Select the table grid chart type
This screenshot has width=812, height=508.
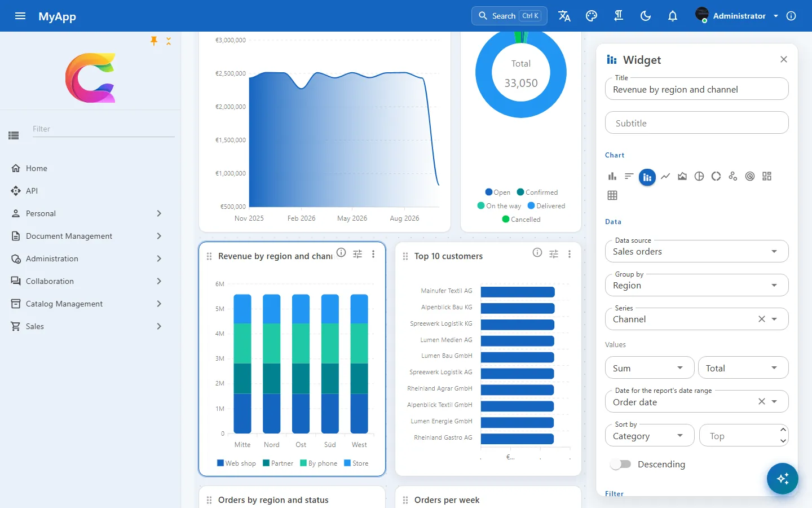[x=612, y=195]
